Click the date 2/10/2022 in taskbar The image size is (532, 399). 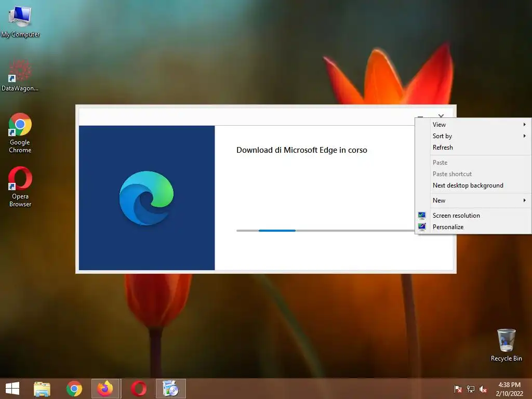(x=509, y=394)
